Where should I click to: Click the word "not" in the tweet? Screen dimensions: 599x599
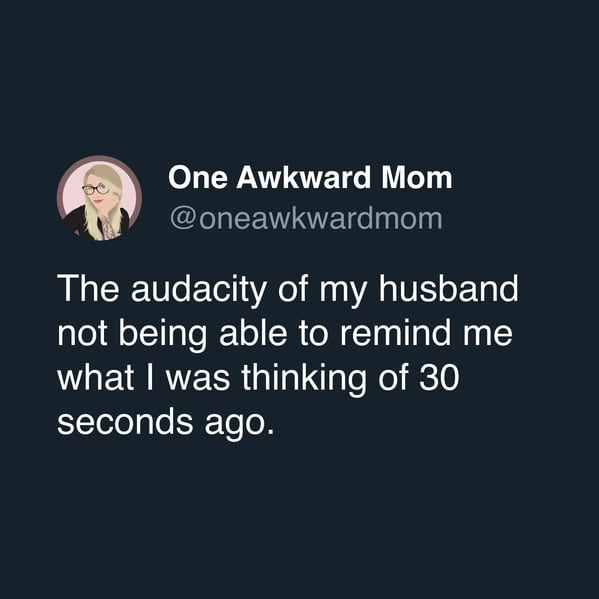coord(82,334)
